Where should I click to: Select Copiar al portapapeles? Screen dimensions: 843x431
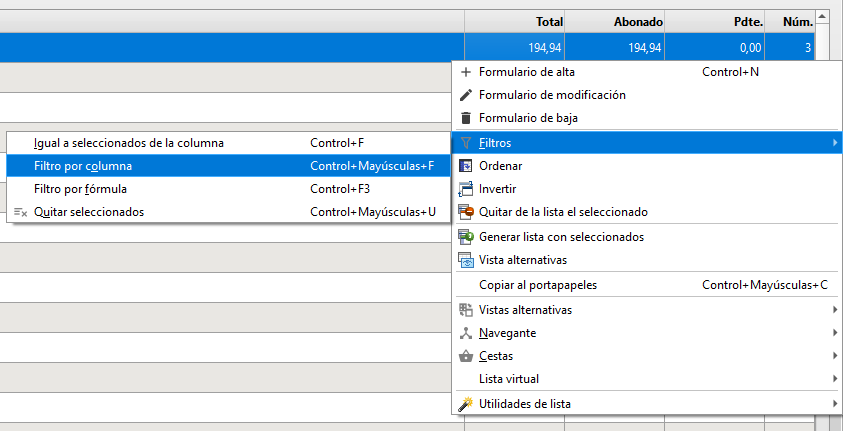pyautogui.click(x=538, y=285)
